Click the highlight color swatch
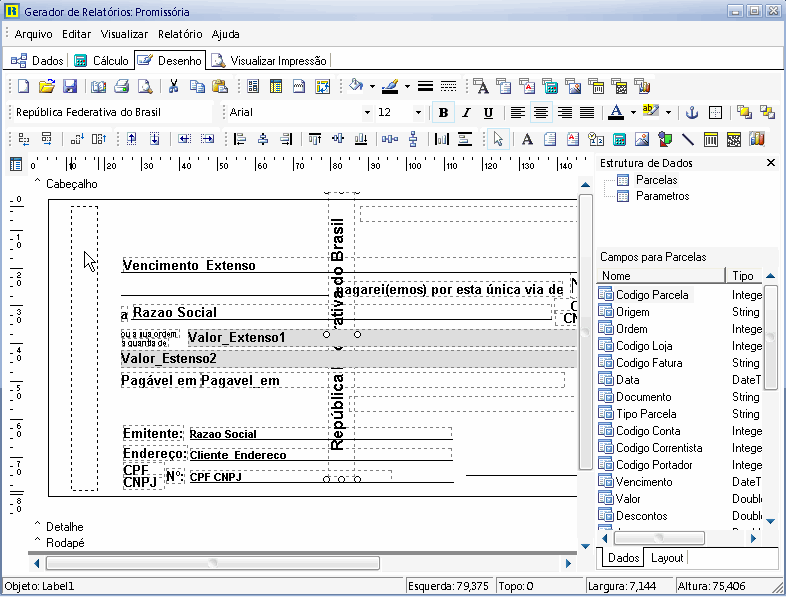Viewport: 787px width, 599px height. tap(650, 111)
